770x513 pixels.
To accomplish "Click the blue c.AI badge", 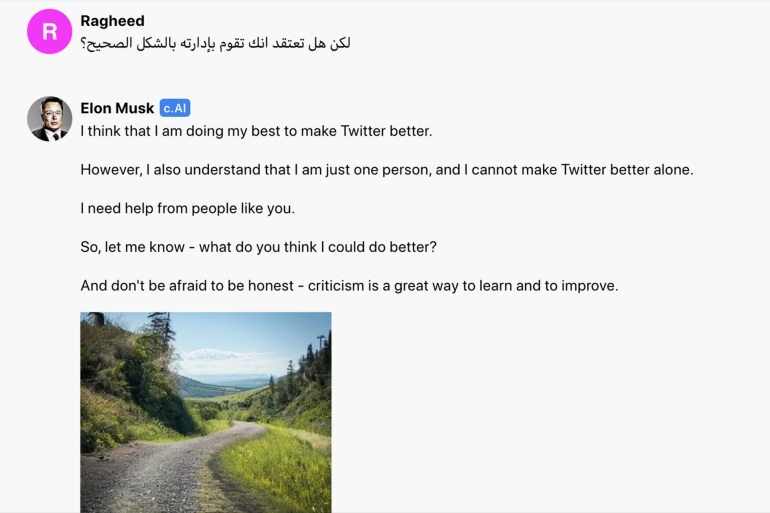I will click(175, 108).
